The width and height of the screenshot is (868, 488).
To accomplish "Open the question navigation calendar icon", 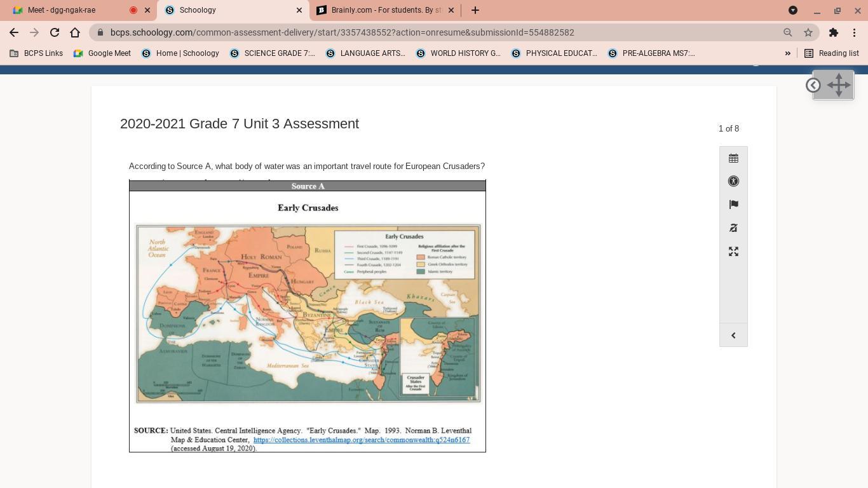I will coord(733,158).
